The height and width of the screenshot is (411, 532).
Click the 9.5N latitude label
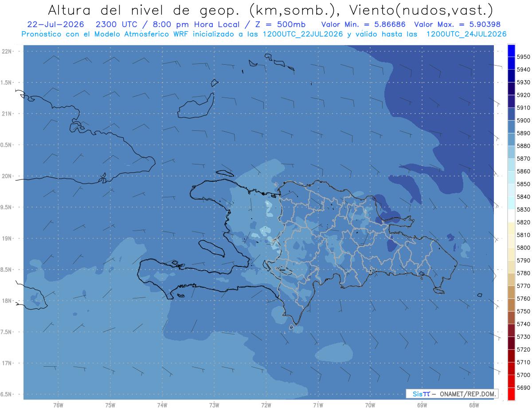(7, 207)
